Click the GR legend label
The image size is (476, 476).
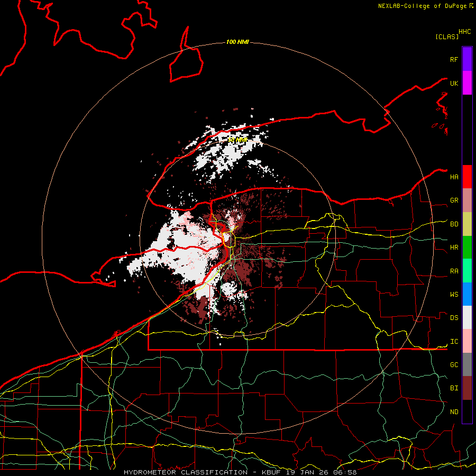(x=454, y=200)
